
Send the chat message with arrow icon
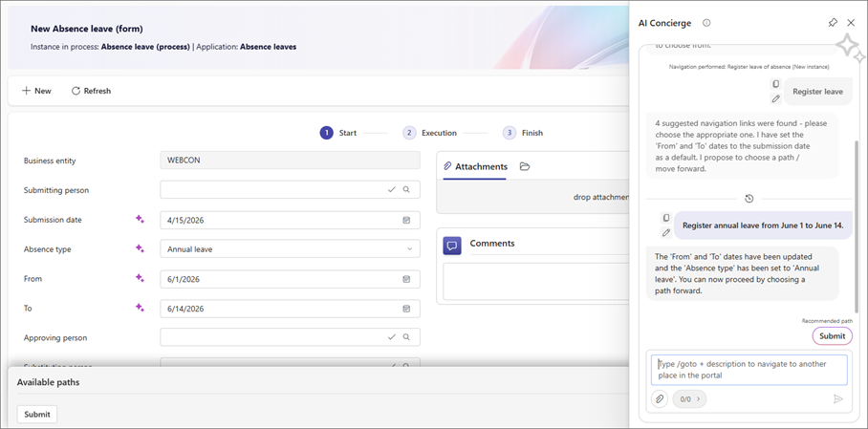[838, 399]
